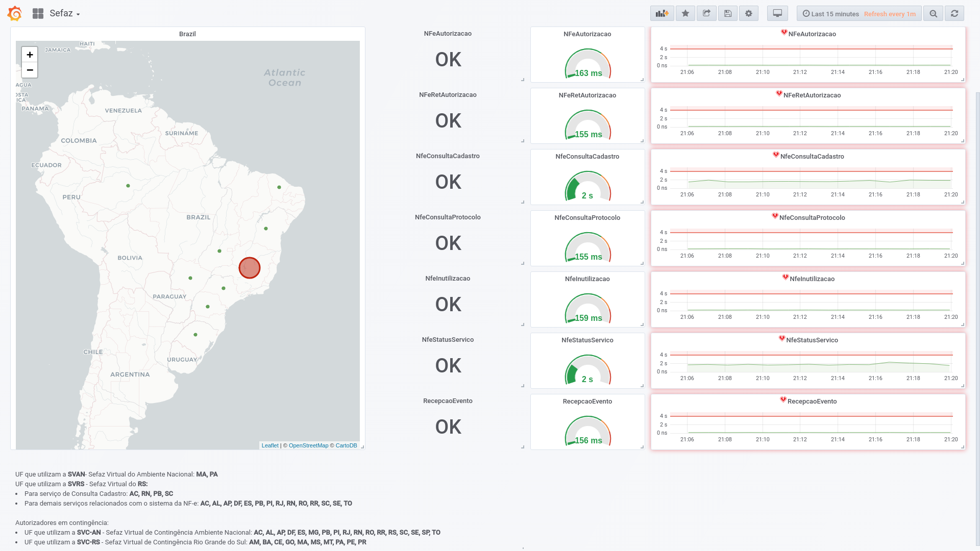Click the Brazil map panel title
Image resolution: width=980 pixels, height=551 pixels.
point(187,34)
